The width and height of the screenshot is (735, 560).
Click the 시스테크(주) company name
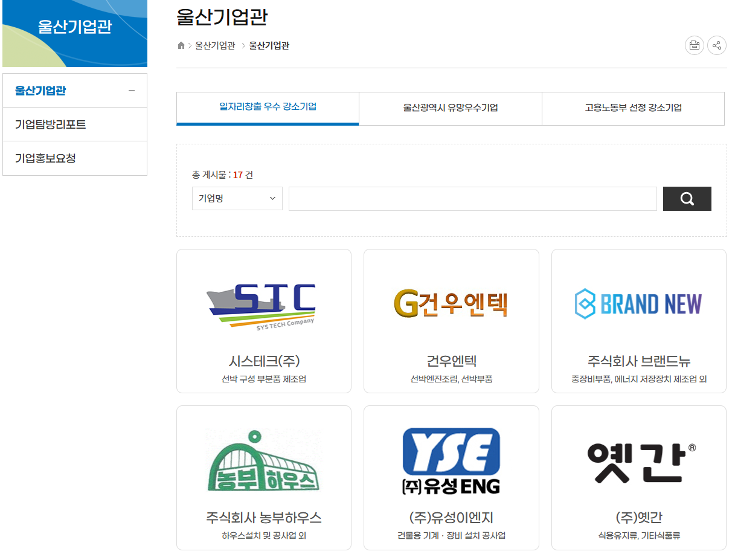coord(264,361)
